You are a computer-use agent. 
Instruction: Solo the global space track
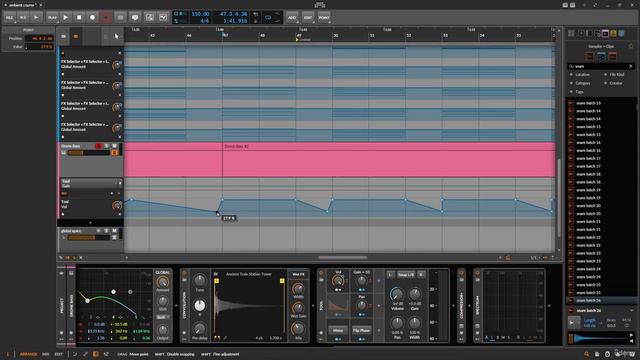[107, 231]
